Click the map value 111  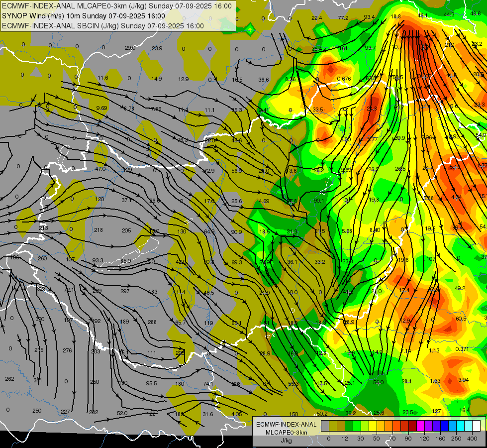coord(152,353)
